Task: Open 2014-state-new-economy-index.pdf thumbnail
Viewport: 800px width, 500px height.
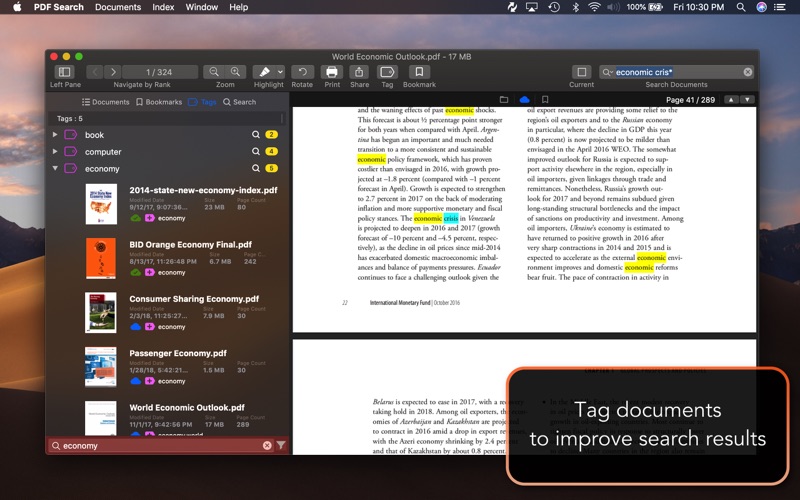Action: 101,204
